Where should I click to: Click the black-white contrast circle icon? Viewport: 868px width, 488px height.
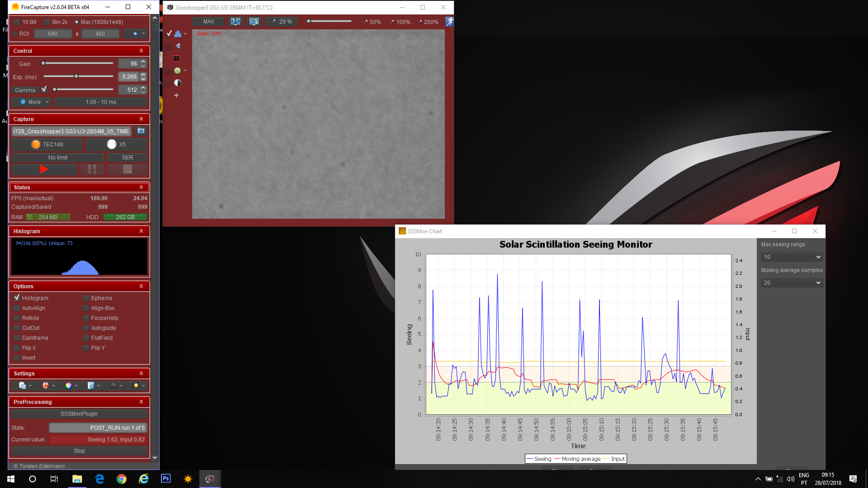(178, 83)
